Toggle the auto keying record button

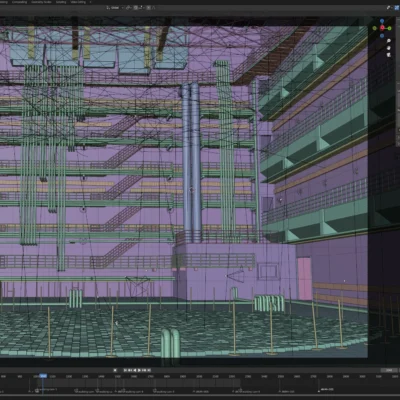pos(115,370)
